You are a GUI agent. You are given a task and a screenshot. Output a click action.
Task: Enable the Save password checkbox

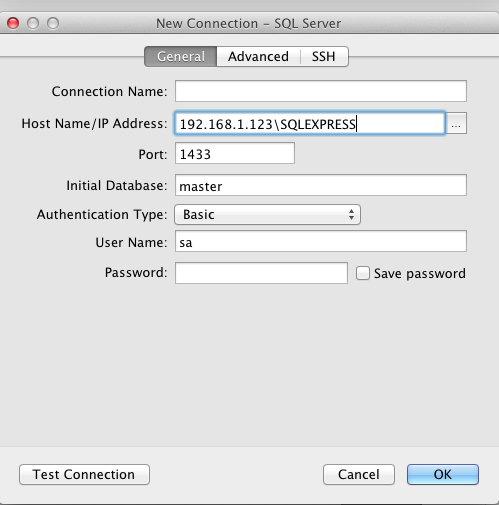(363, 273)
